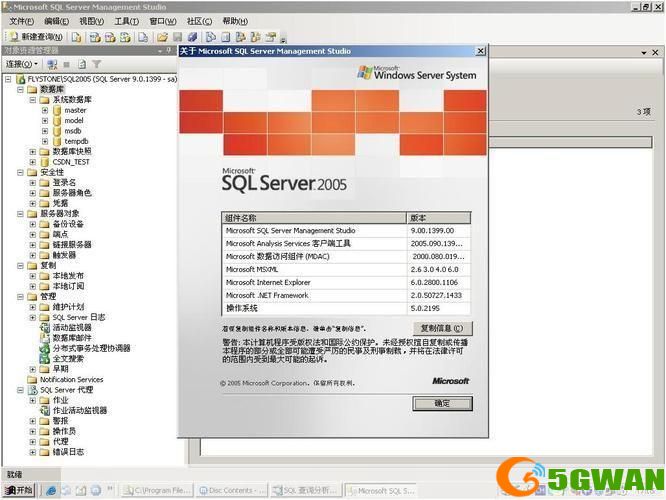Open the 文件(F) menu
This screenshot has width=666, height=500.
point(21,21)
